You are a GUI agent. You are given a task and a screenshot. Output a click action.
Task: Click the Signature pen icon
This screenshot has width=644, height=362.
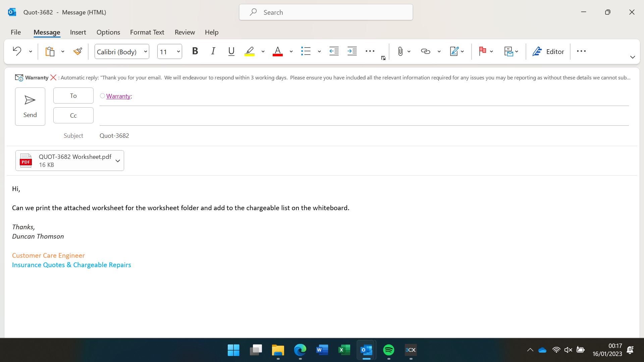tap(454, 51)
